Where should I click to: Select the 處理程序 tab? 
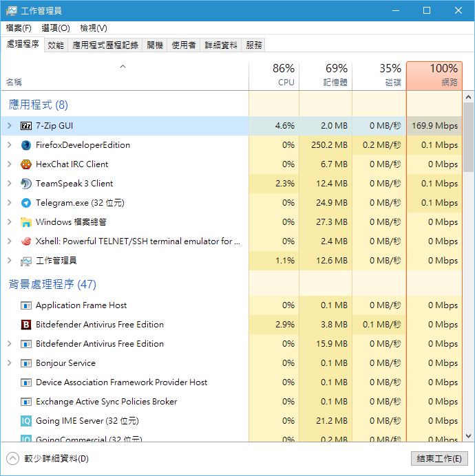click(x=23, y=44)
